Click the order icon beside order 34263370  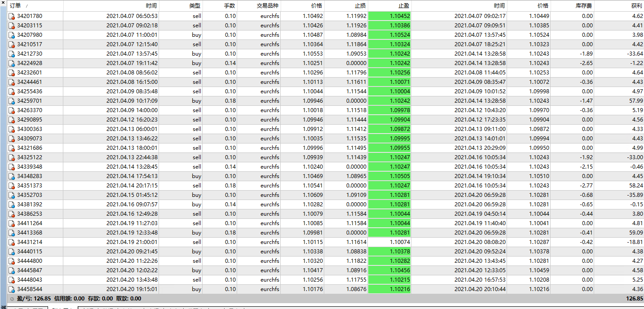click(x=12, y=110)
